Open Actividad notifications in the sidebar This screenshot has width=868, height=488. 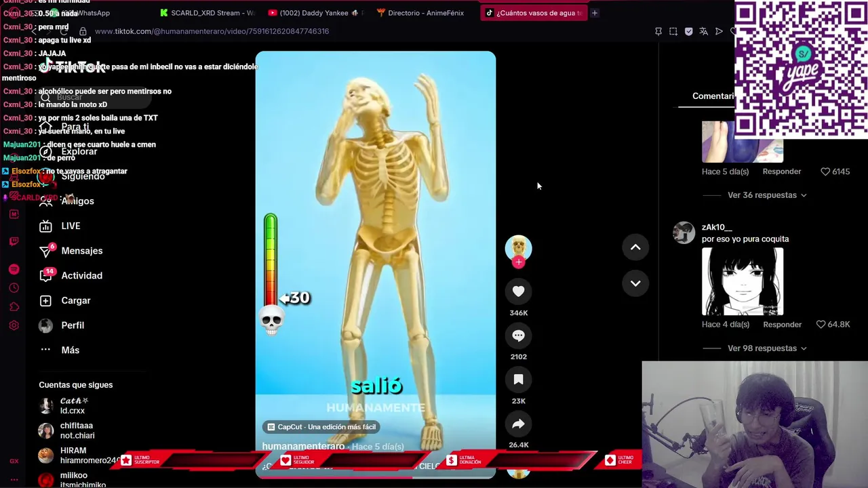[x=81, y=276]
